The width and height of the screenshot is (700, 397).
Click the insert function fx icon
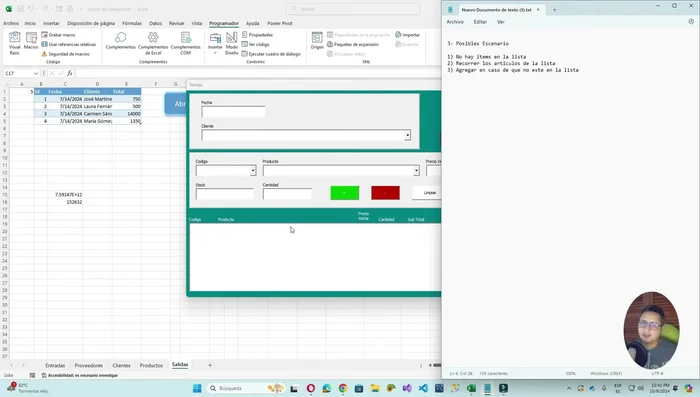click(x=70, y=73)
